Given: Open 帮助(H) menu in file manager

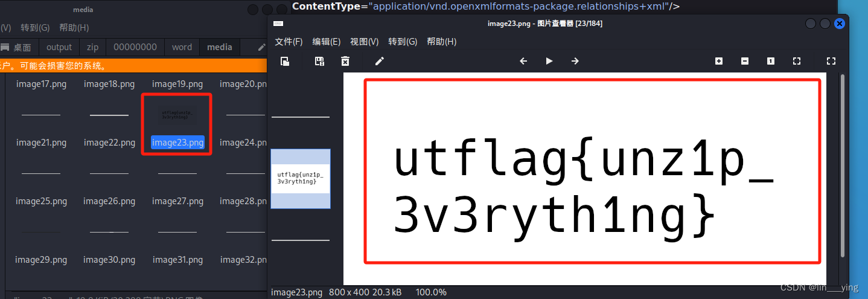Looking at the screenshot, I should 74,28.
